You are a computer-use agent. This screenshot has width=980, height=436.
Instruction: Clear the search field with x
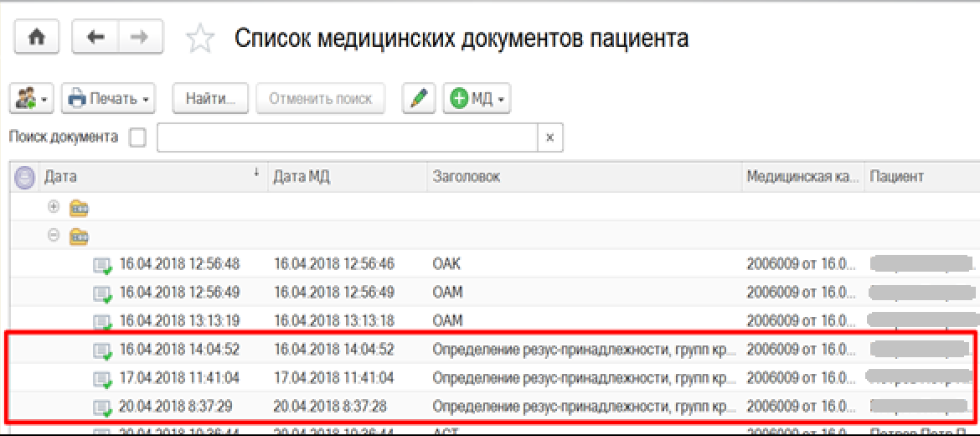pyautogui.click(x=549, y=138)
